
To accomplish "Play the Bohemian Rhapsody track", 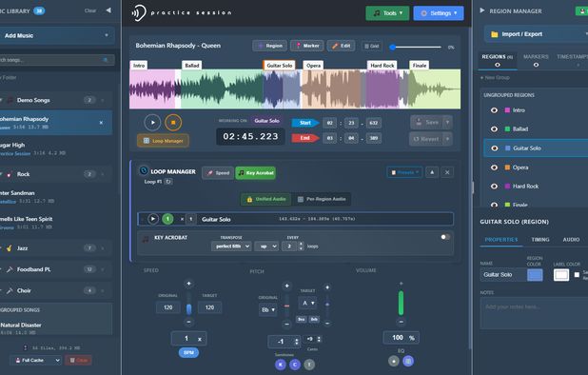I will pyautogui.click(x=152, y=122).
